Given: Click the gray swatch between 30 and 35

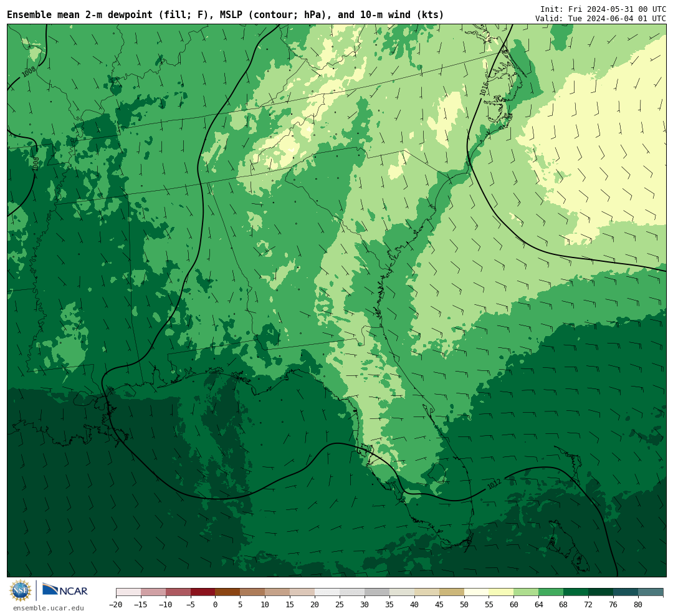Looking at the screenshot, I should pos(377,592).
